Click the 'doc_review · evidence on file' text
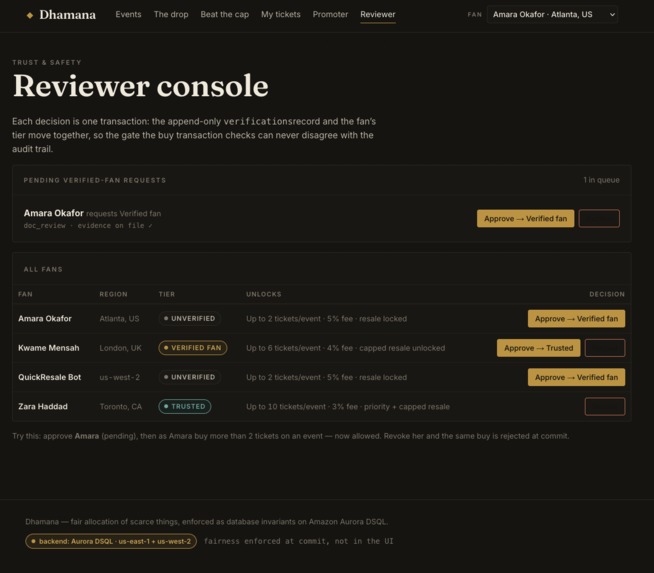The height and width of the screenshot is (573, 654). coord(88,226)
